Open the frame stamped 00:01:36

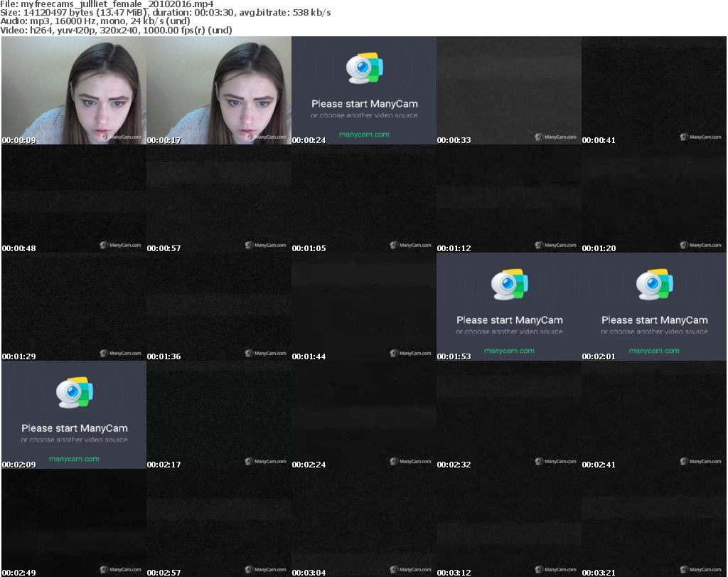[x=219, y=307]
